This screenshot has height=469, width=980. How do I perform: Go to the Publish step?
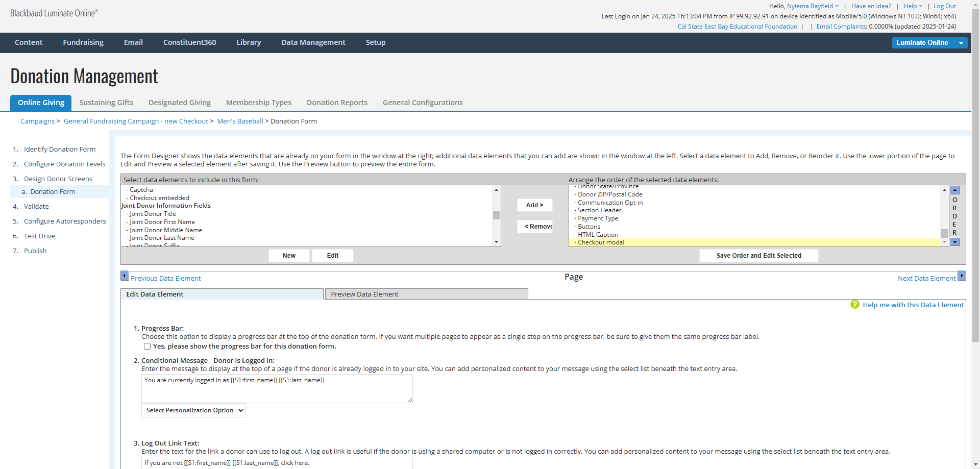(35, 251)
